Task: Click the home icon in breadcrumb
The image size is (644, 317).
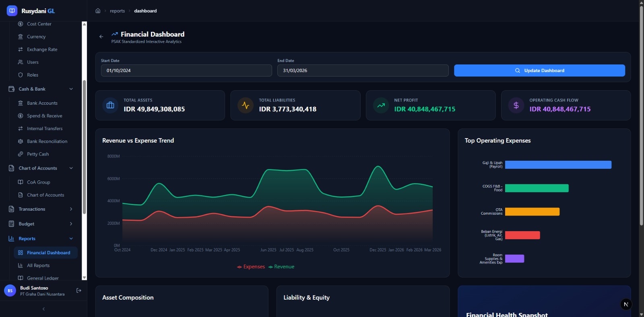Action: coord(98,11)
